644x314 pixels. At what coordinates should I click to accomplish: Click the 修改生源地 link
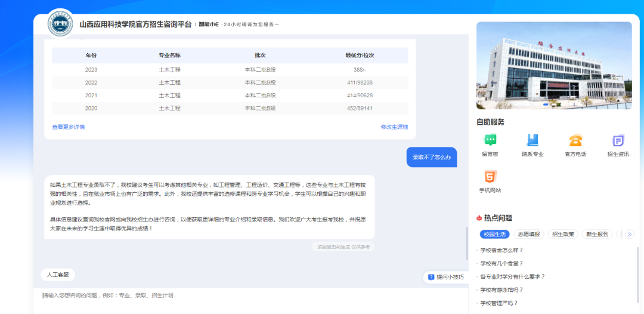(x=394, y=127)
